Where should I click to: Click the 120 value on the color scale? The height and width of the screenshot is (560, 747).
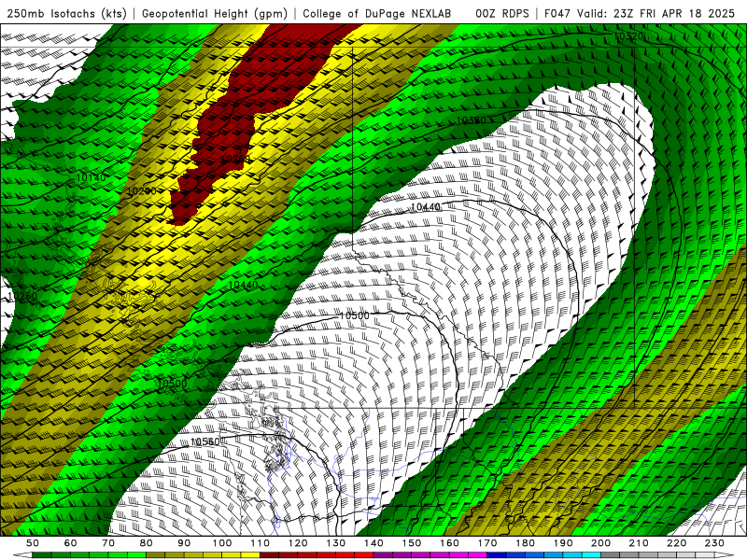[298, 543]
